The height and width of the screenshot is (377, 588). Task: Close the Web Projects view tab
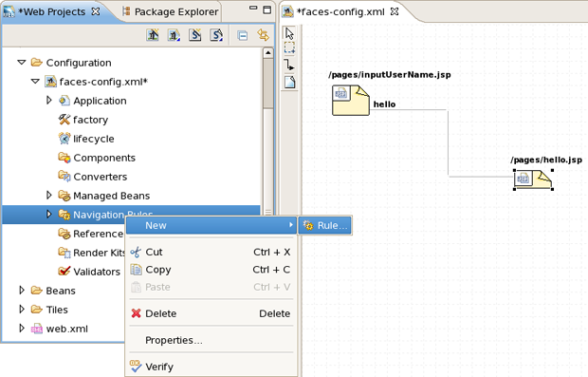coord(96,11)
